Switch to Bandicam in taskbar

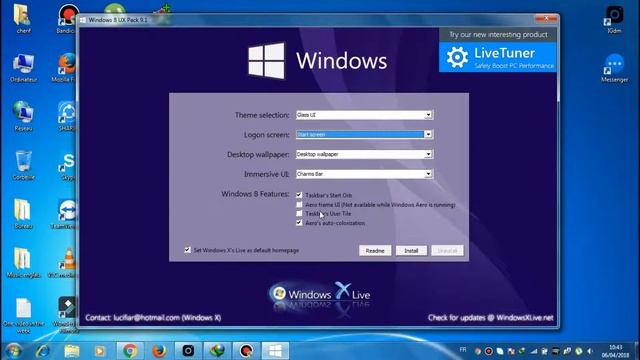pyautogui.click(x=246, y=351)
